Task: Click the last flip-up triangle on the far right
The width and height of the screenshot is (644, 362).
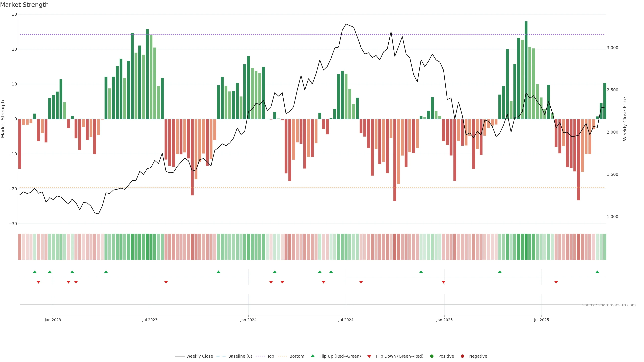Action: tap(597, 272)
